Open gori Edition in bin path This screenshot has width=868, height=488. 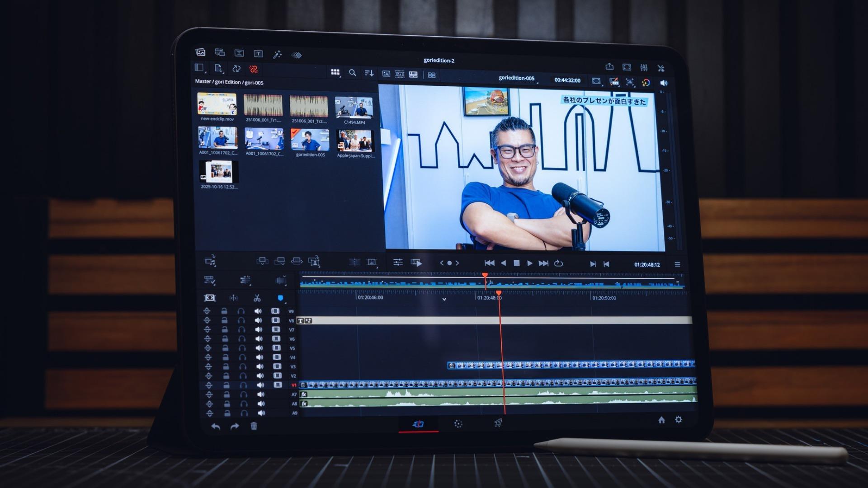pos(227,82)
